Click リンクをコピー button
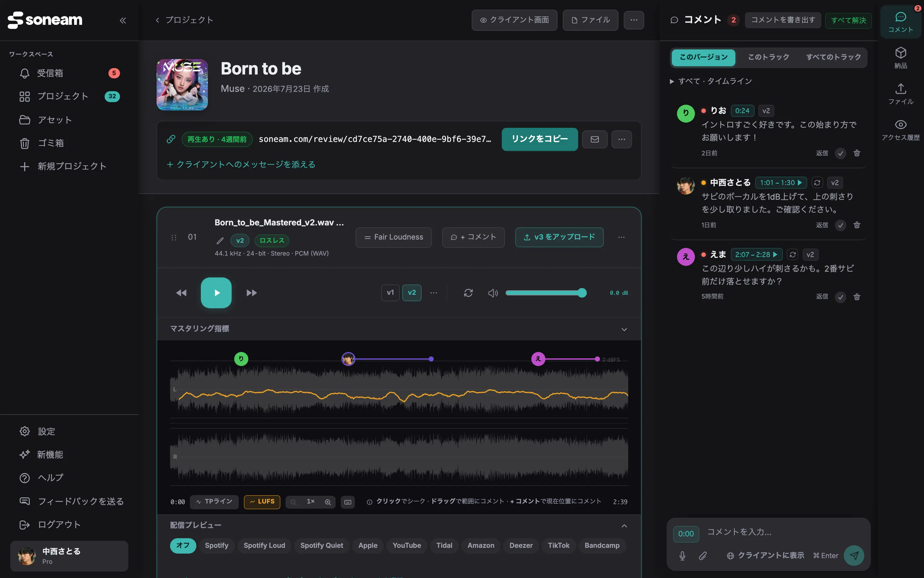 [540, 139]
